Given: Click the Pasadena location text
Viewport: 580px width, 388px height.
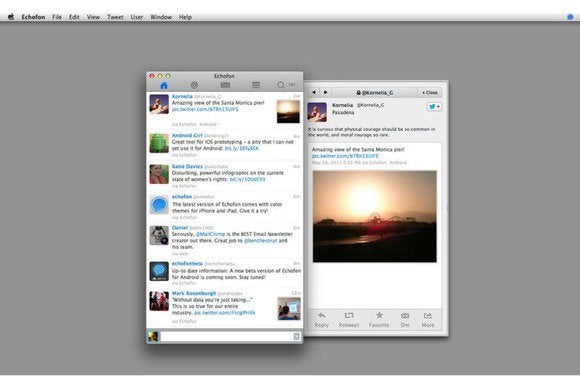Looking at the screenshot, I should (x=343, y=112).
